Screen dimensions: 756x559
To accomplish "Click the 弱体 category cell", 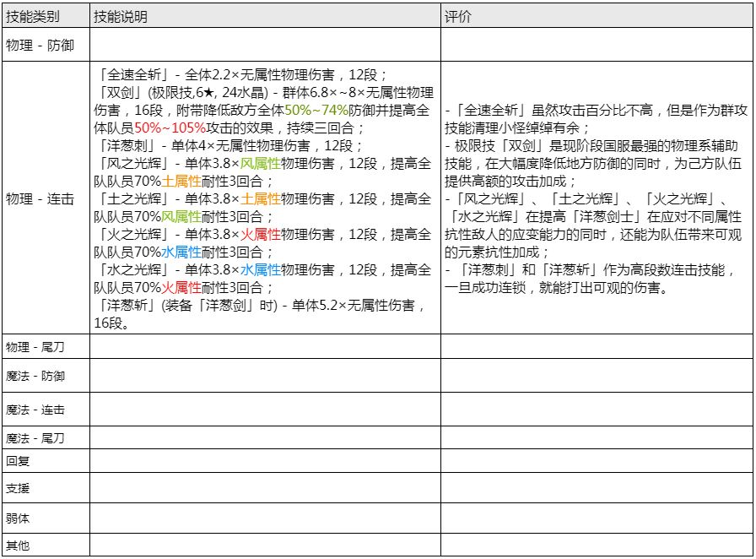I will 46,518.
